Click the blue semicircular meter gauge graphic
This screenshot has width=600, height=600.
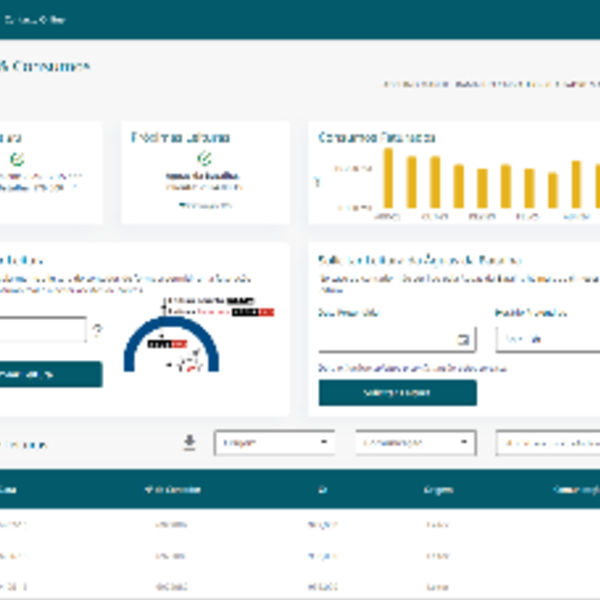[170, 345]
